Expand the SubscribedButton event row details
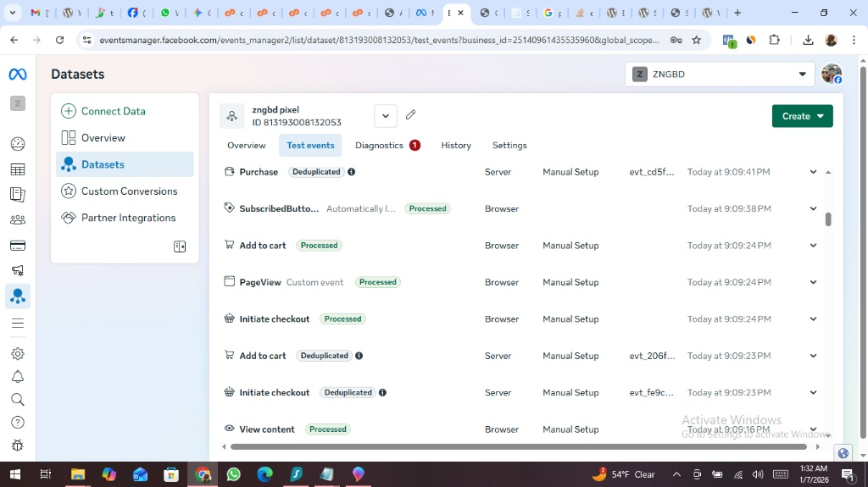This screenshot has height=487, width=868. [x=813, y=208]
